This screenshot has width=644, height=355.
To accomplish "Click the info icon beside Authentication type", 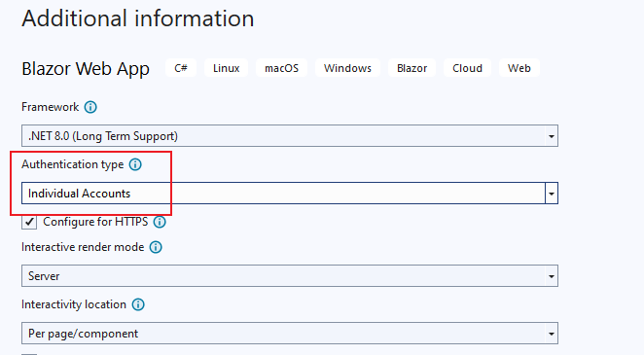I will pos(135,164).
